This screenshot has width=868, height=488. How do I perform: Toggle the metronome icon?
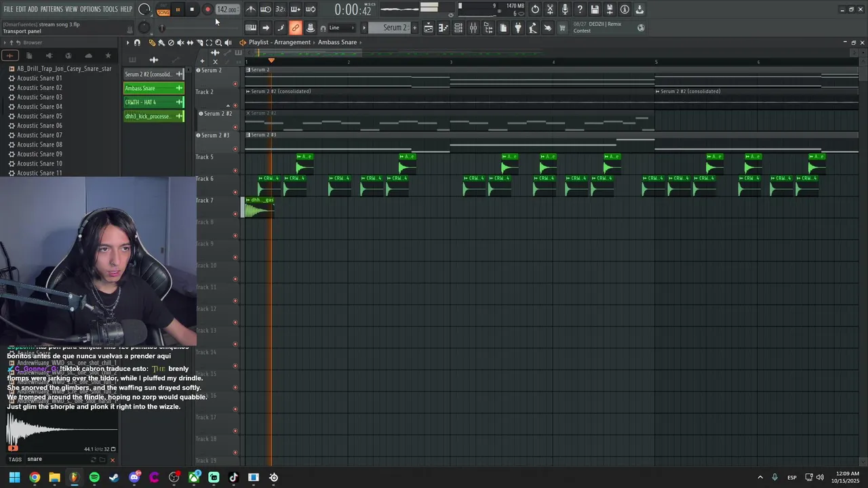pos(251,9)
